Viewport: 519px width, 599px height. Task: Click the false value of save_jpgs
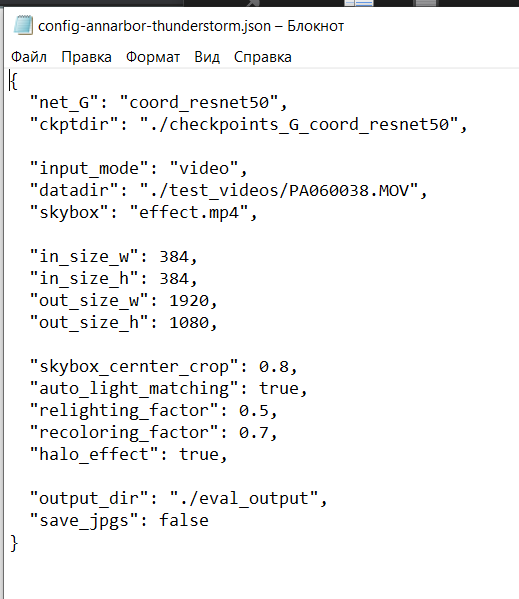(x=184, y=520)
